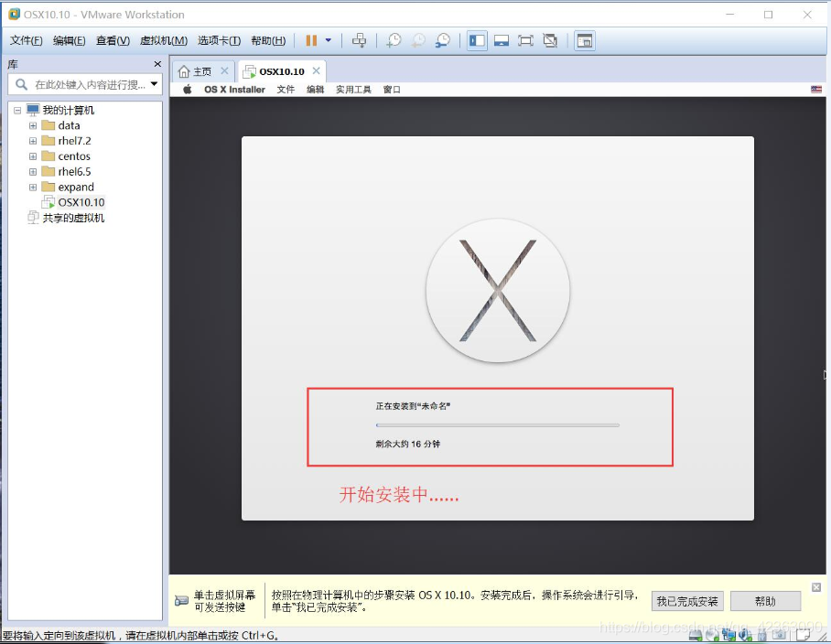Select the data folder in library
This screenshot has height=644, width=831.
pyautogui.click(x=61, y=125)
